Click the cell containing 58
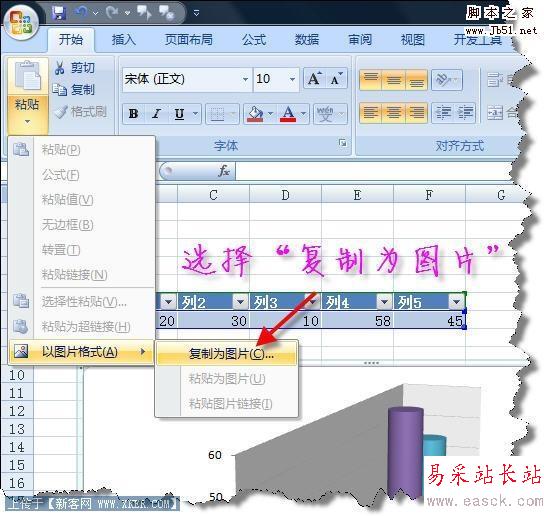544x516 pixels. pyautogui.click(x=357, y=320)
